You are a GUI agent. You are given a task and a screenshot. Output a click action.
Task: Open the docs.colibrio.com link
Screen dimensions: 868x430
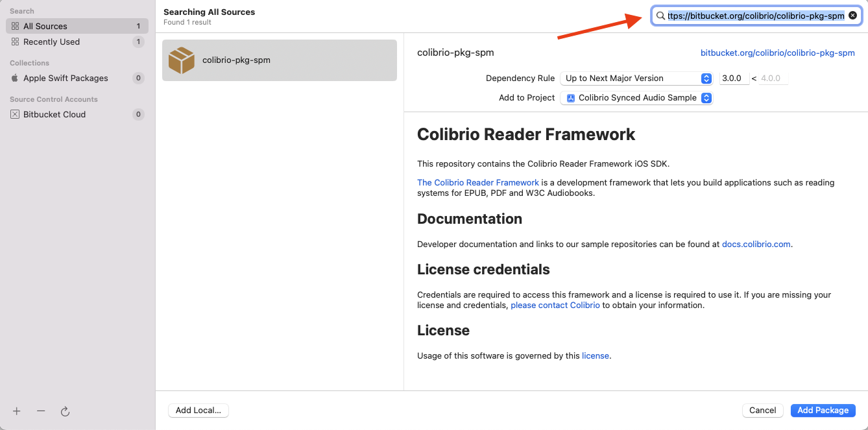point(756,245)
